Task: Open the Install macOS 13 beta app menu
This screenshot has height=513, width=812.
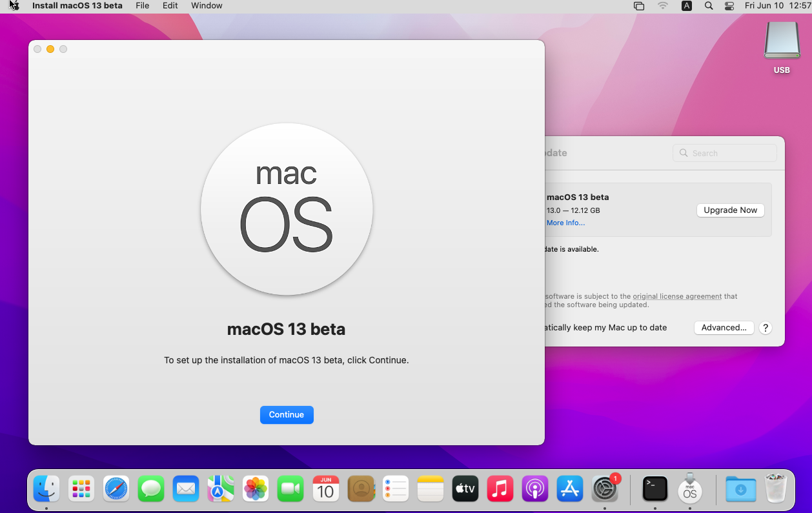Action: pyautogui.click(x=77, y=6)
